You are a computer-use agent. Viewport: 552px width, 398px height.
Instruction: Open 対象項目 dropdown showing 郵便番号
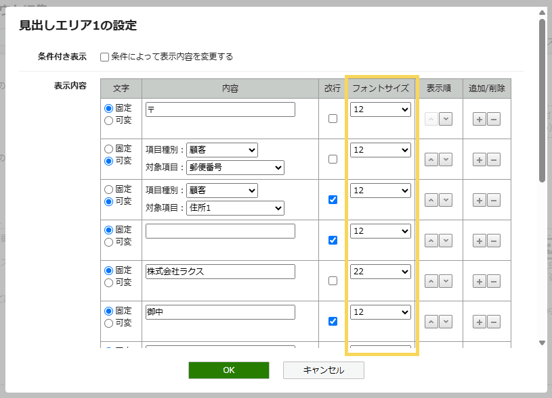pos(235,168)
